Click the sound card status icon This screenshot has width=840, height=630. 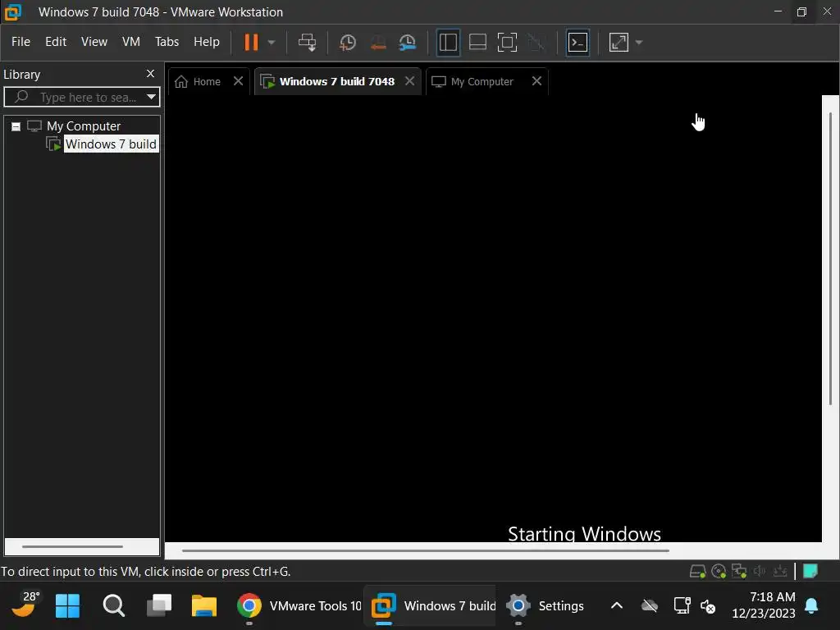[760, 572]
